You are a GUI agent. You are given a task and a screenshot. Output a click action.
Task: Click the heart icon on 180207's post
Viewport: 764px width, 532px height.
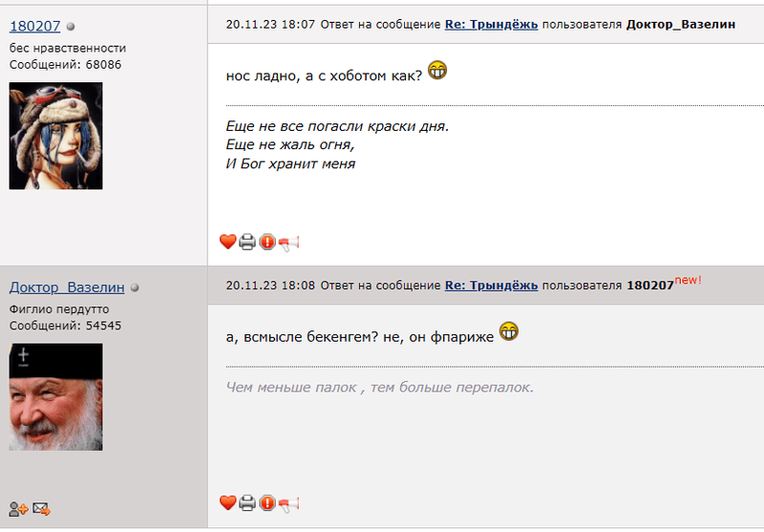coord(227,242)
